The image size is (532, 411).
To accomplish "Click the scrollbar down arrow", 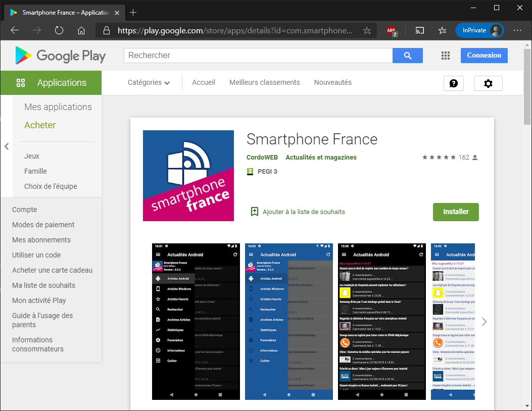I will click(x=527, y=406).
